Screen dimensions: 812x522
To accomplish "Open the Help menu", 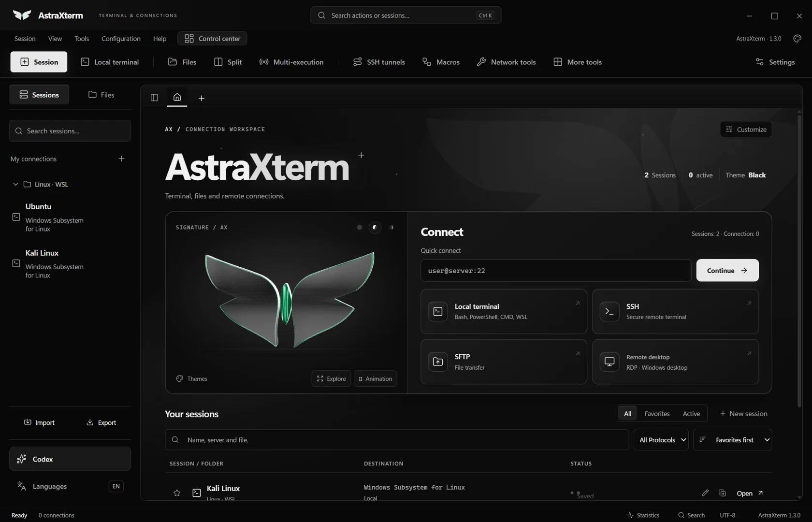I will pos(159,39).
